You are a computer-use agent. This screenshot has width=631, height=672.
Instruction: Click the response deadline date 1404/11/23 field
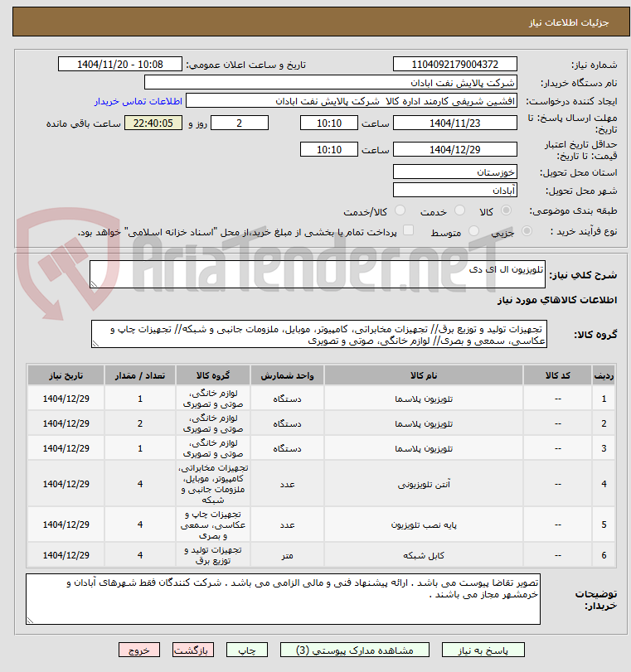coord(454,123)
